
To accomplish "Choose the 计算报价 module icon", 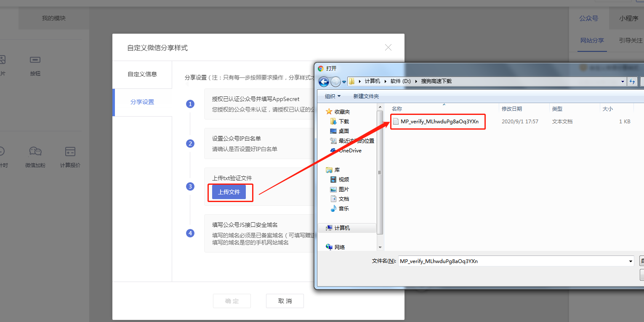I will tap(70, 152).
